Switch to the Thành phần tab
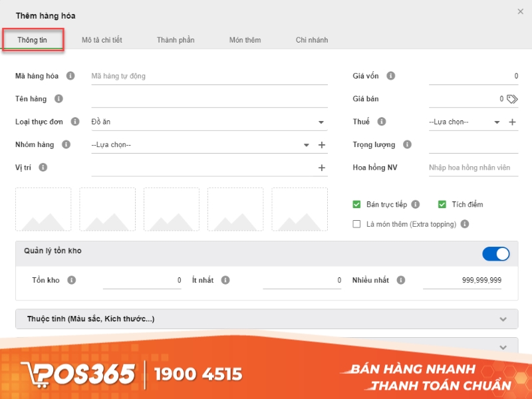 (x=176, y=40)
